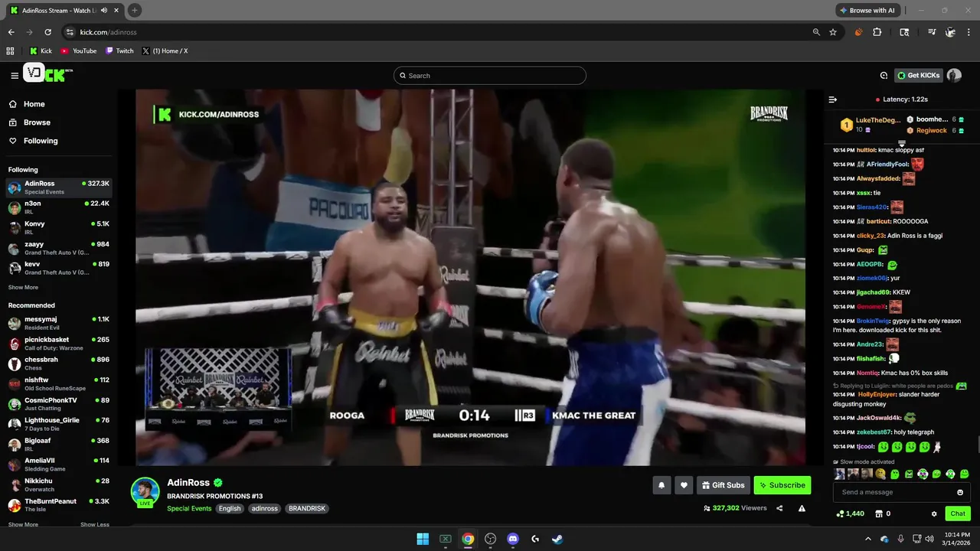Open Chrome media controls icon
This screenshot has height=551, width=980.
932,32
